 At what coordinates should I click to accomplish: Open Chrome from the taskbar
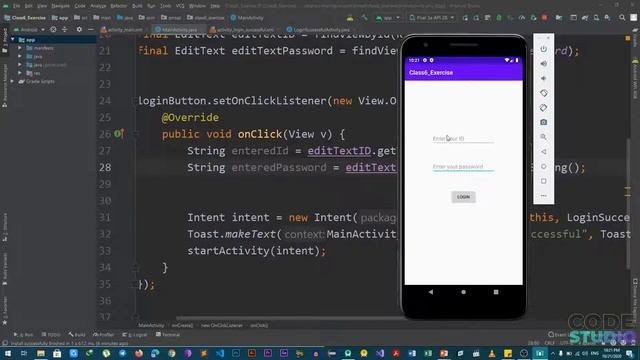[x=171, y=353]
